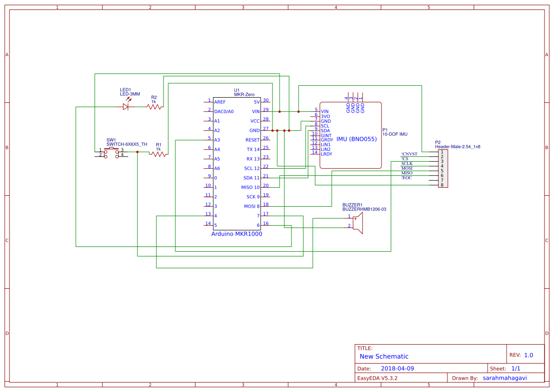Click the author name 'sarahmahagavi'
Image resolution: width=554 pixels, height=392 pixels.
pos(505,378)
